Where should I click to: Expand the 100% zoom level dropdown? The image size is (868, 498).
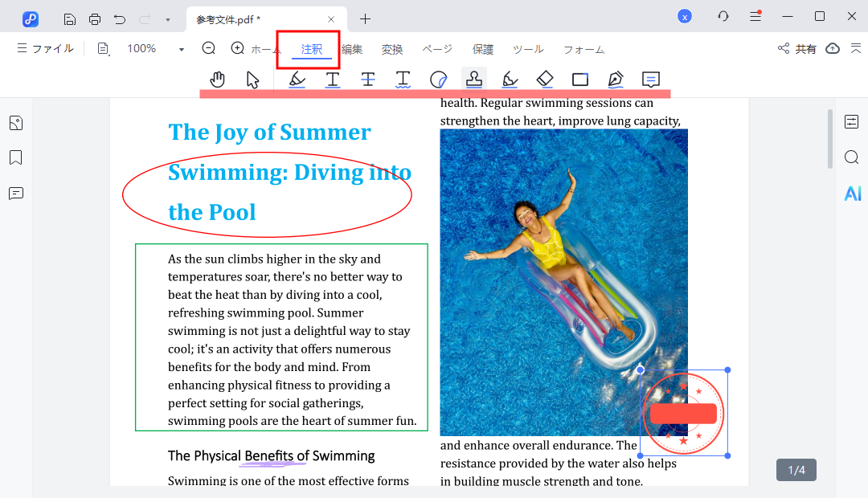[x=182, y=50]
